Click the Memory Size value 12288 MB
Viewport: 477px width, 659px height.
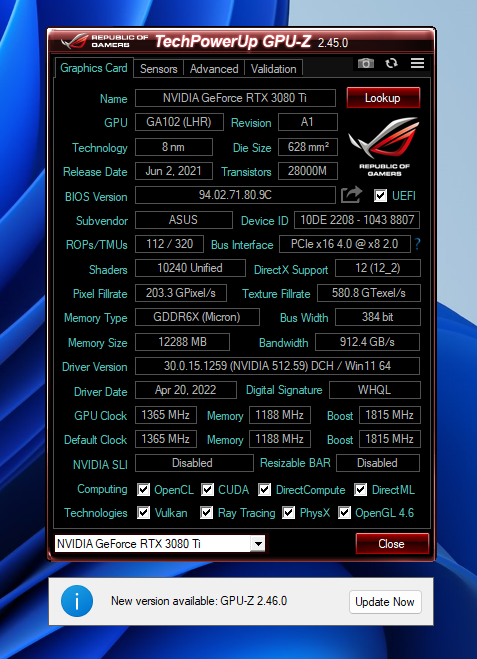click(182, 342)
